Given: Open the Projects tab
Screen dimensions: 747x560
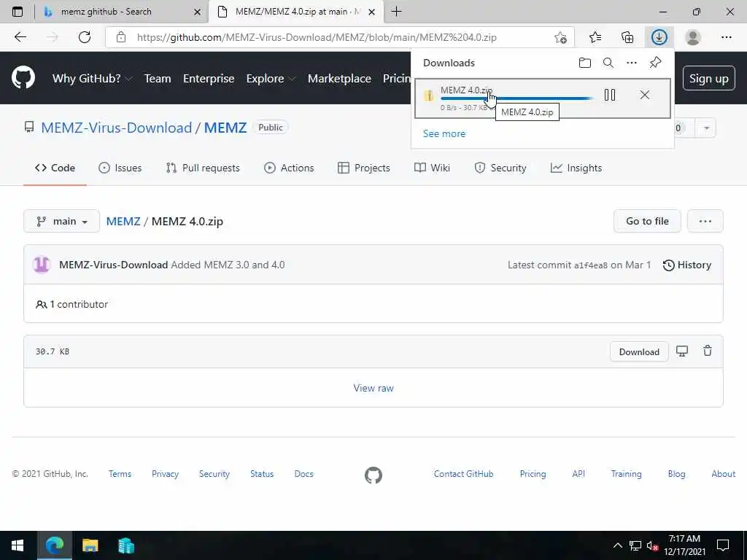Looking at the screenshot, I should [363, 168].
